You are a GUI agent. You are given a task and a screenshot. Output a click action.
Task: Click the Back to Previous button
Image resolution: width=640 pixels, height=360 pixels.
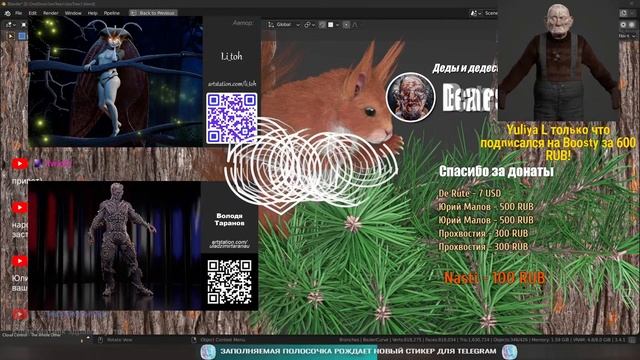tap(153, 13)
